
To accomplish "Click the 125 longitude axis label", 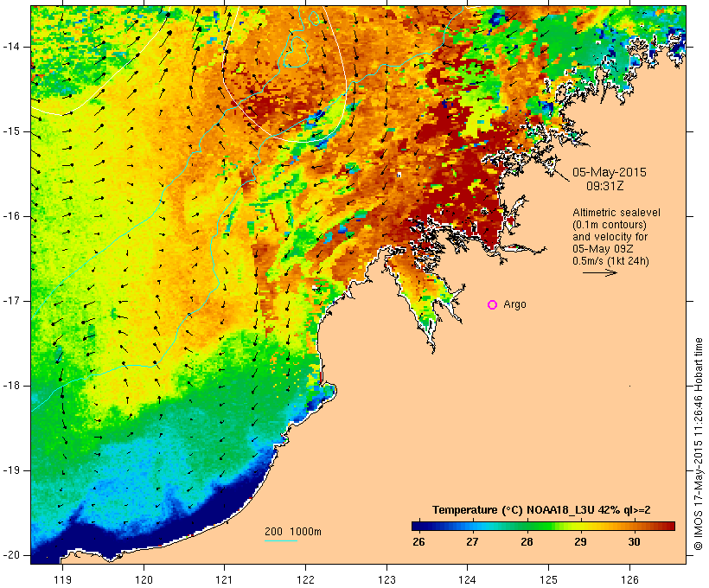I will [x=549, y=580].
